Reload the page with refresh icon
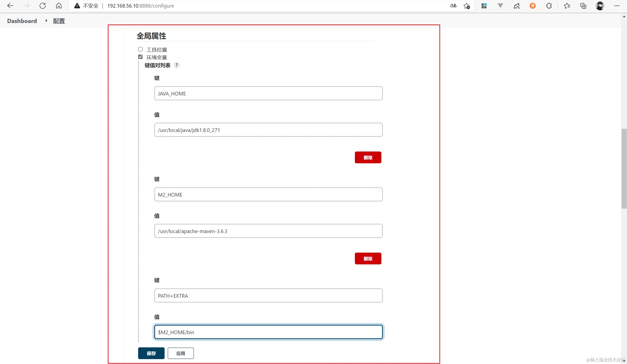Viewport: 627px width, 364px height. click(x=43, y=6)
